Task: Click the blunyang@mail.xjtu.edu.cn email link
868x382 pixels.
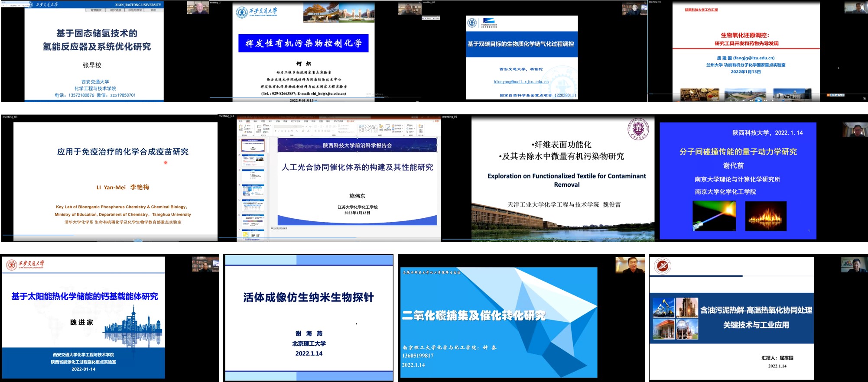Action: (521, 81)
